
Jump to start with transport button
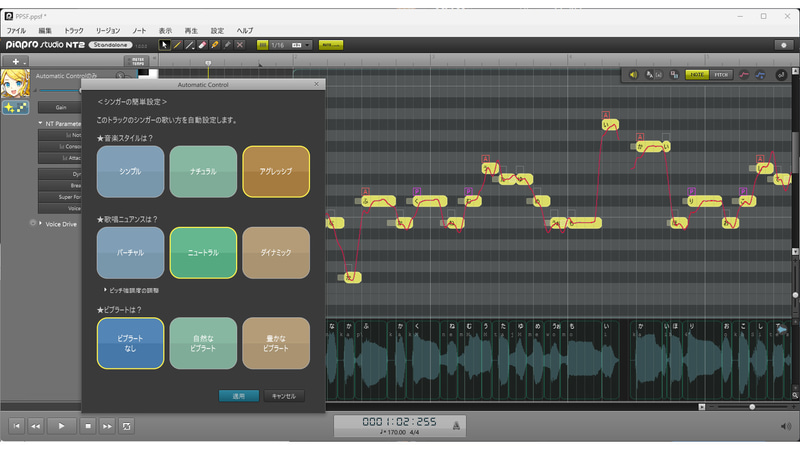pyautogui.click(x=16, y=426)
